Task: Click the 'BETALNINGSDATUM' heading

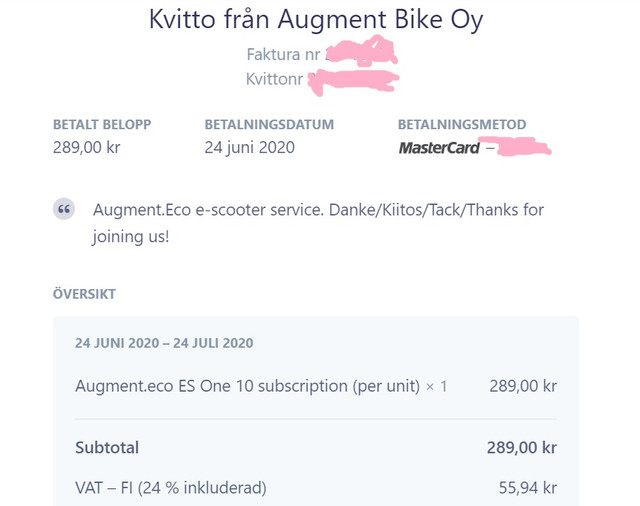Action: point(269,124)
